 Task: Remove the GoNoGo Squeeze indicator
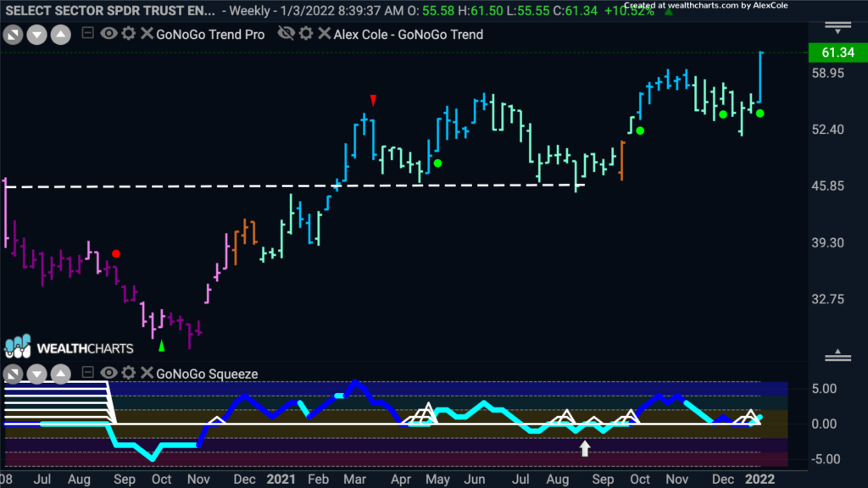coord(147,373)
